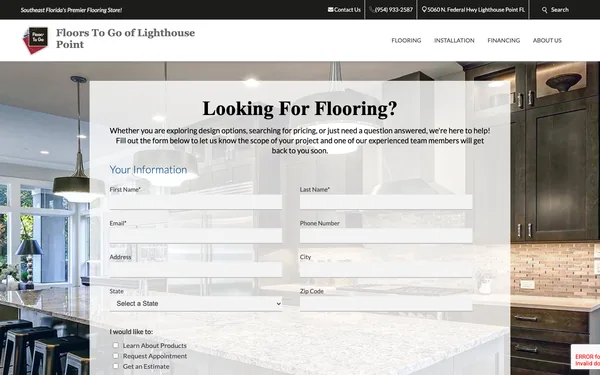Click the envelope icon beside Contact Us
Screen dimensions: 600x375
click(330, 10)
